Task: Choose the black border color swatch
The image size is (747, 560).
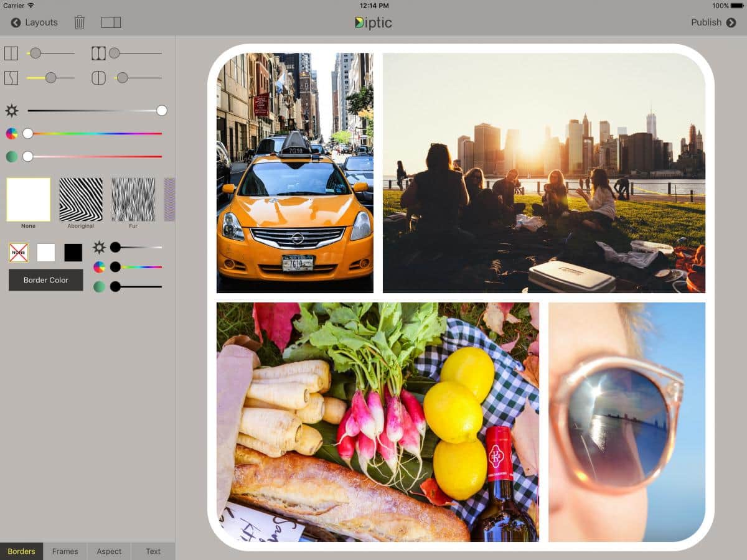Action: 73,253
